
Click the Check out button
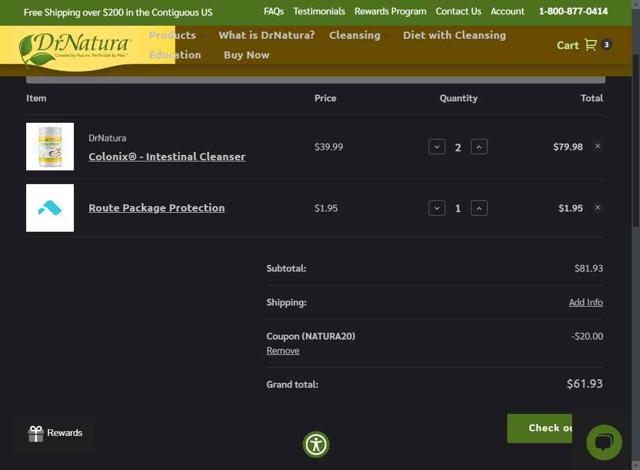(x=540, y=428)
